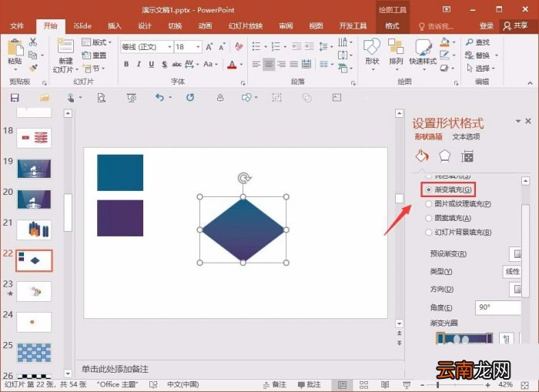Select 图案填充(A) radio button
This screenshot has width=539, height=392.
click(429, 218)
